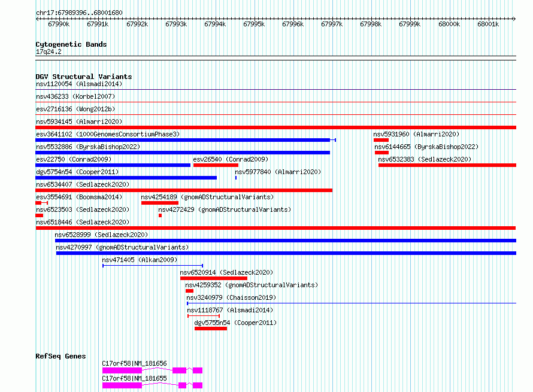The height and width of the screenshot is (392, 533).
Task: Click the nsv5934145 (Almarri2020) red bar
Action: click(275, 127)
